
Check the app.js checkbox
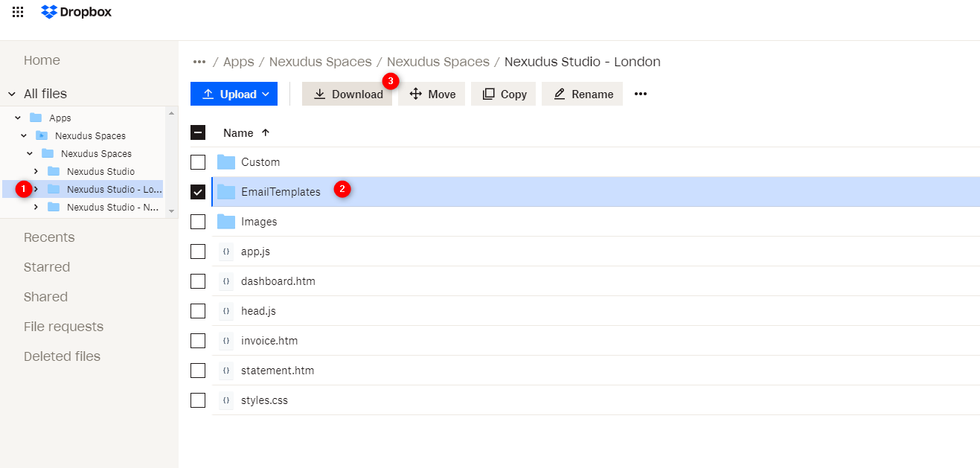[x=198, y=251]
